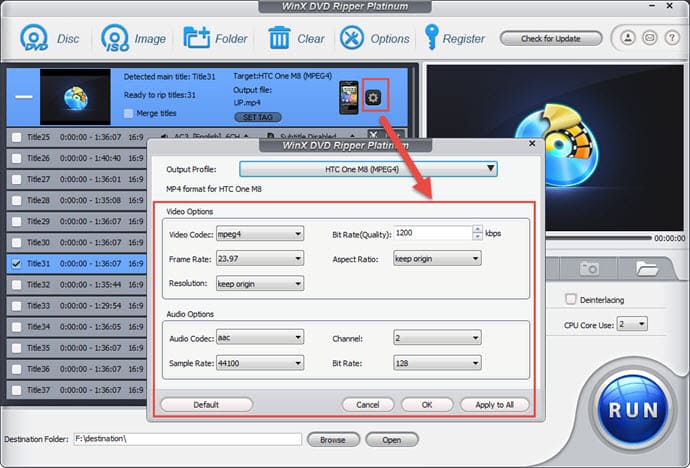The image size is (690, 468).
Task: Close the settings dialog
Action: [532, 143]
